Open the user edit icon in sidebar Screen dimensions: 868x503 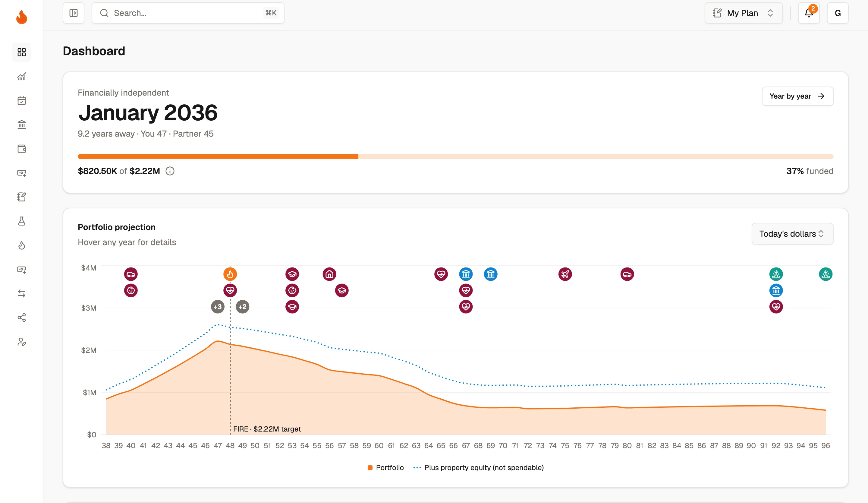[x=22, y=341]
